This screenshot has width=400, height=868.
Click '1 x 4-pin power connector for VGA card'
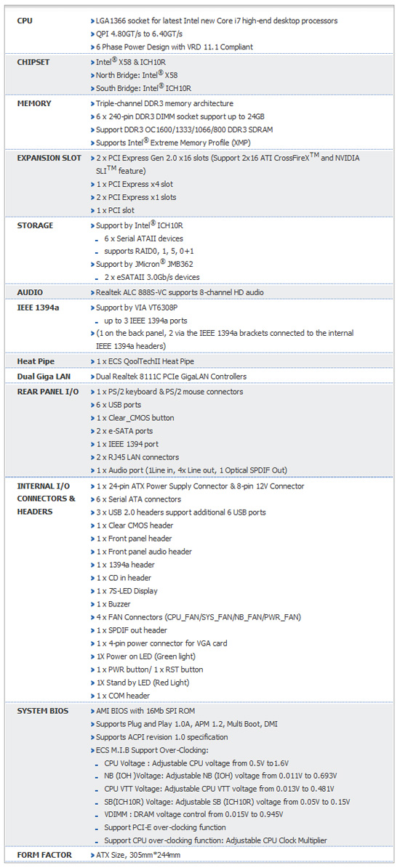tap(161, 644)
